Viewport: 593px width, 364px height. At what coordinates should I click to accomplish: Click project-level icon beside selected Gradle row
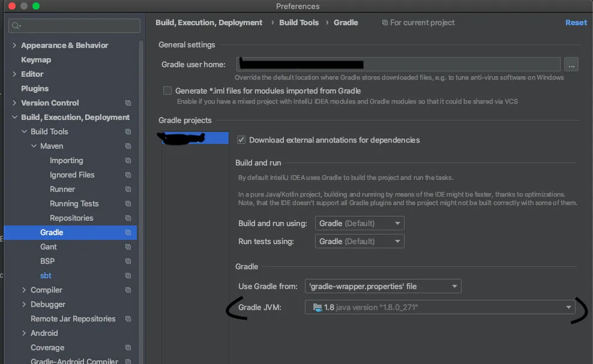(x=128, y=233)
